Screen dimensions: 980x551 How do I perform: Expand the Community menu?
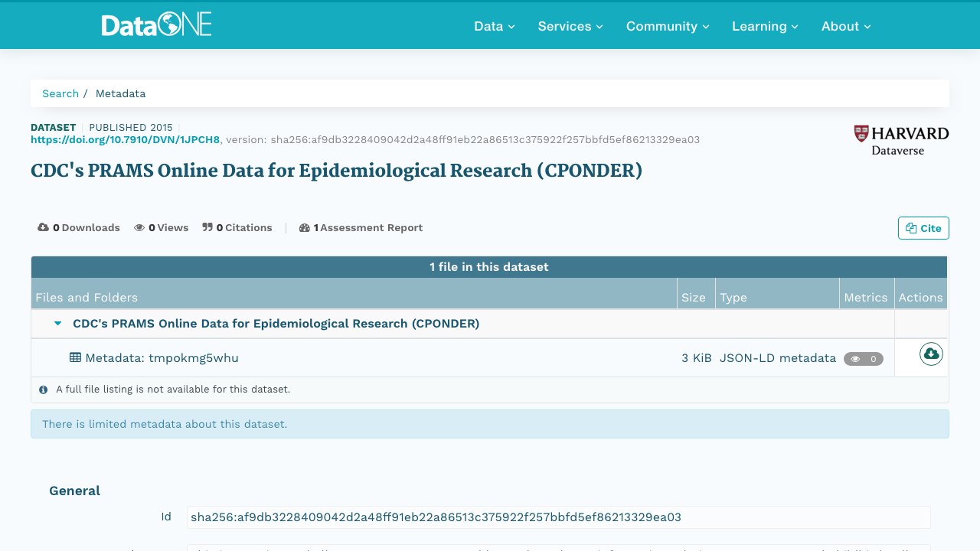[668, 26]
